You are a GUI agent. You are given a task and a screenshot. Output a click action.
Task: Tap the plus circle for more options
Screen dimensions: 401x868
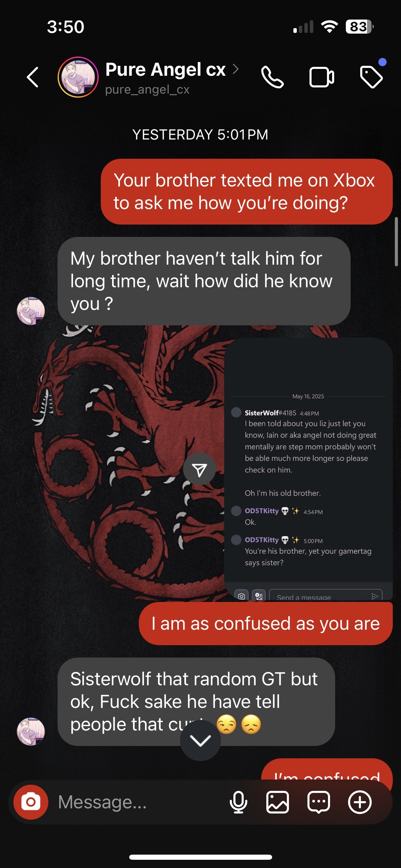pyautogui.click(x=360, y=802)
